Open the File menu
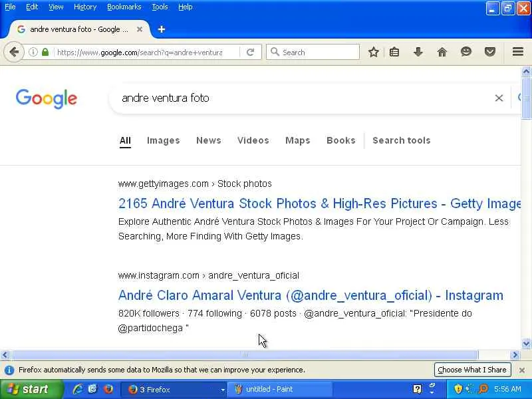 tap(10, 7)
